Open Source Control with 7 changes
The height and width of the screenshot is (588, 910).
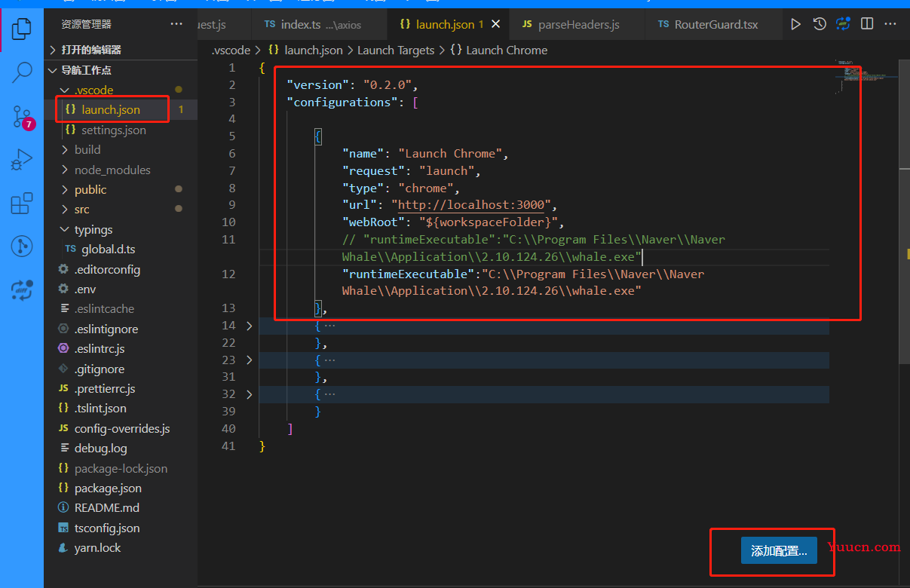22,116
